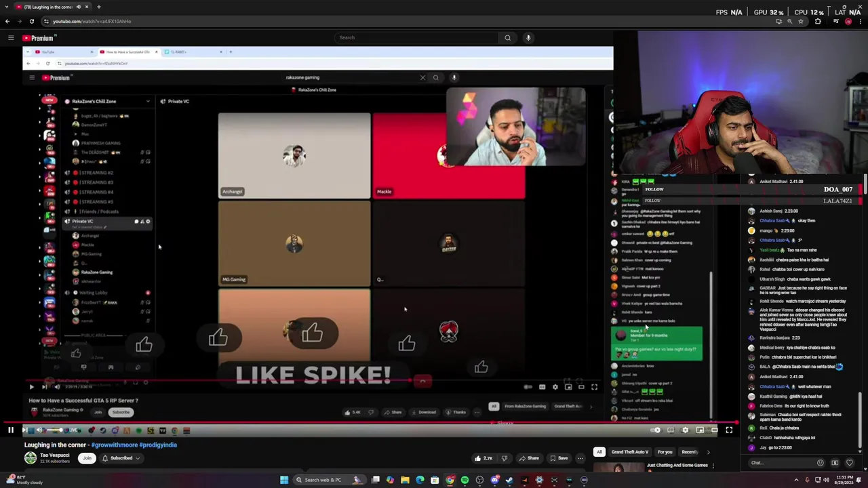This screenshot has width=868, height=488.
Task: Enter fullscreen on the video player
Action: point(729,430)
